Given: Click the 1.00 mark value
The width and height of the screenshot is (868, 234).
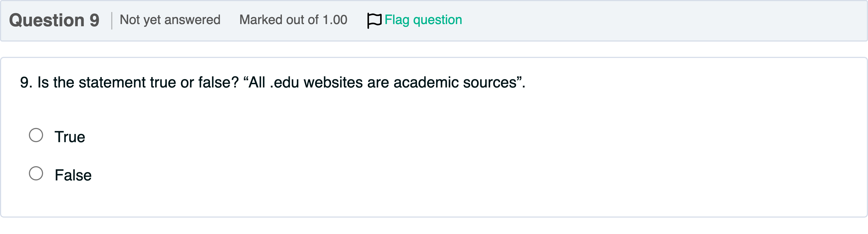Looking at the screenshot, I should point(335,20).
